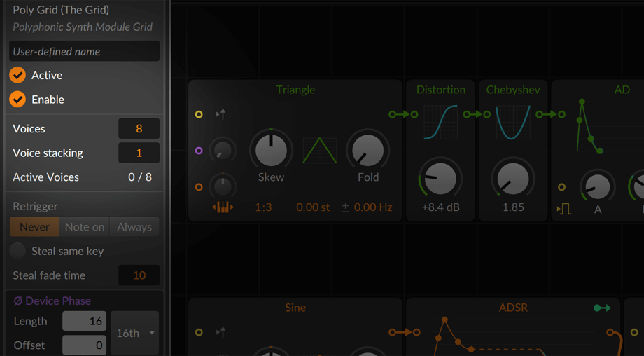644x356 pixels.
Task: Click the ADSR module input port
Action: [416, 332]
